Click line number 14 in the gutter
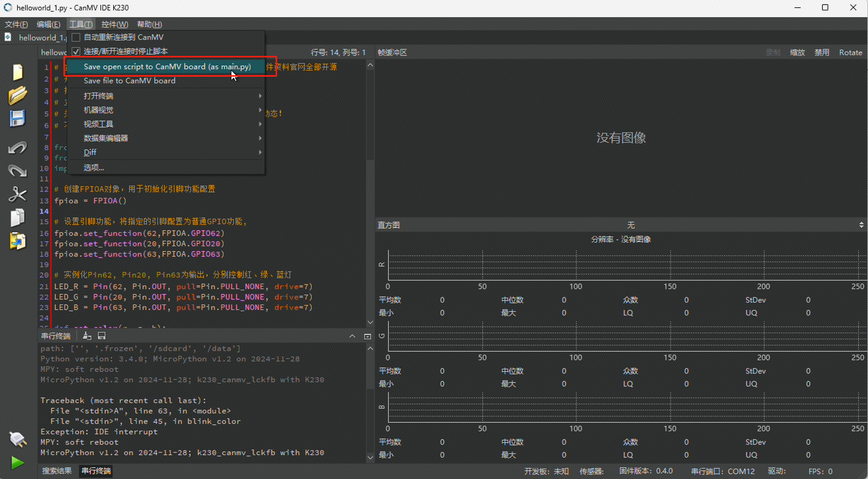 [44, 211]
